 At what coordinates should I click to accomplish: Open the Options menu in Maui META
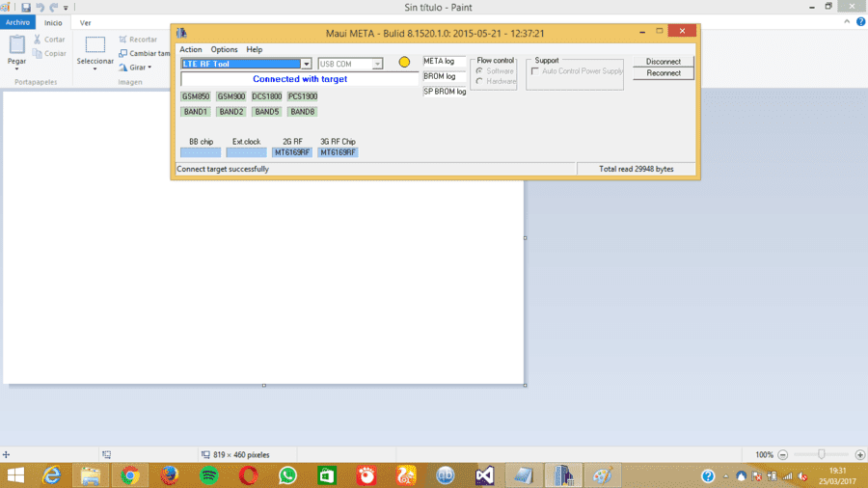tap(224, 49)
